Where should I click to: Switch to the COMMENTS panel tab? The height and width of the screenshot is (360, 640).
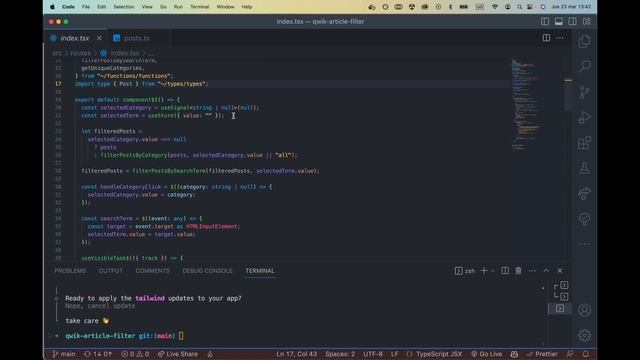(x=153, y=271)
